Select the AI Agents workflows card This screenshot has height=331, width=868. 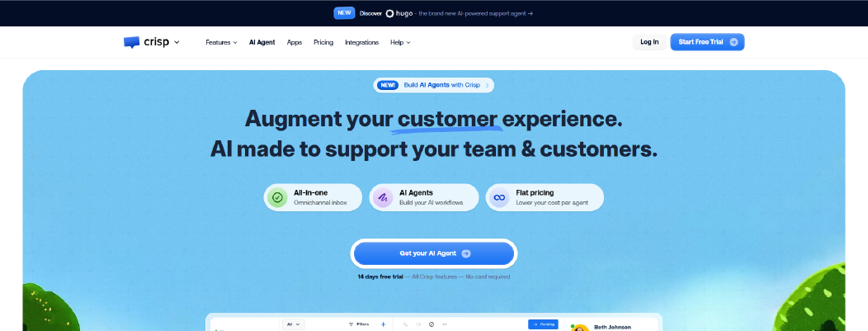423,197
